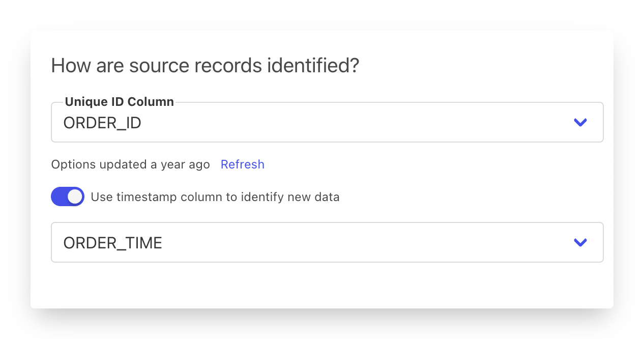The width and height of the screenshot is (644, 339).
Task: Click the Refresh link
Action: [242, 164]
